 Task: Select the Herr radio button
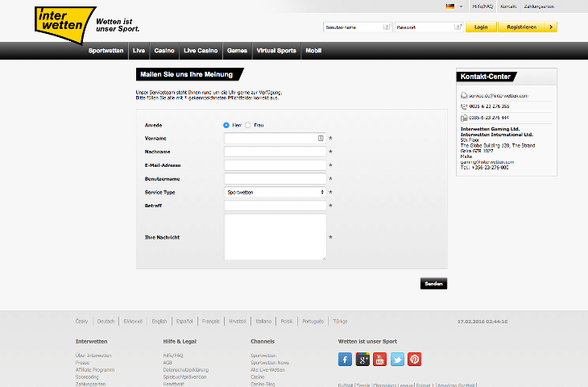point(226,125)
